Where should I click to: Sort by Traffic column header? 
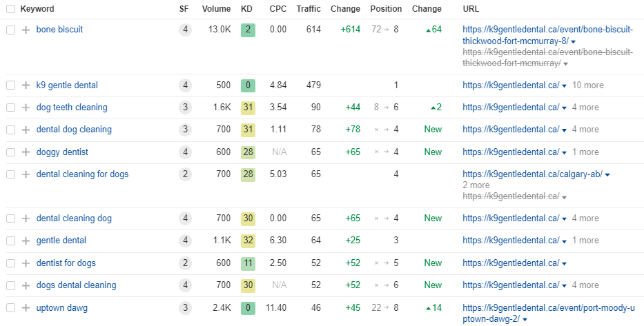pos(309,8)
